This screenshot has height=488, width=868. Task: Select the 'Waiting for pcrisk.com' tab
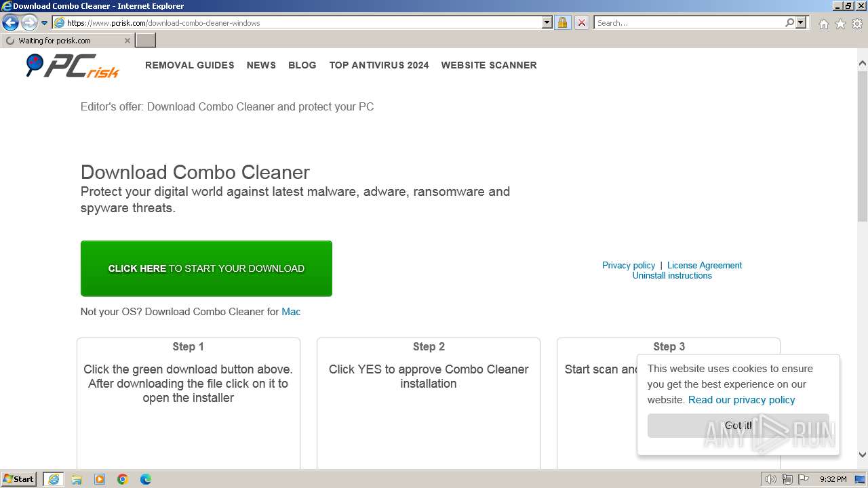(68, 41)
